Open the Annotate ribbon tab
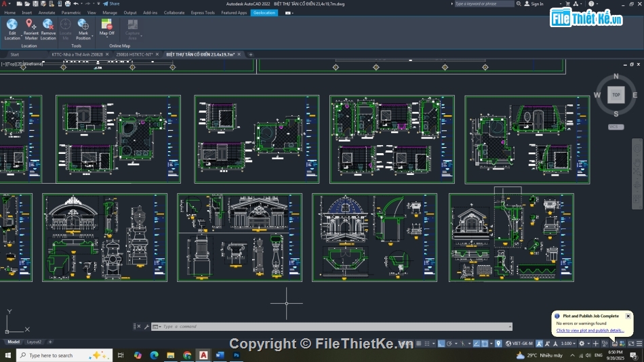Viewport: 644px width, 362px height. (x=47, y=13)
